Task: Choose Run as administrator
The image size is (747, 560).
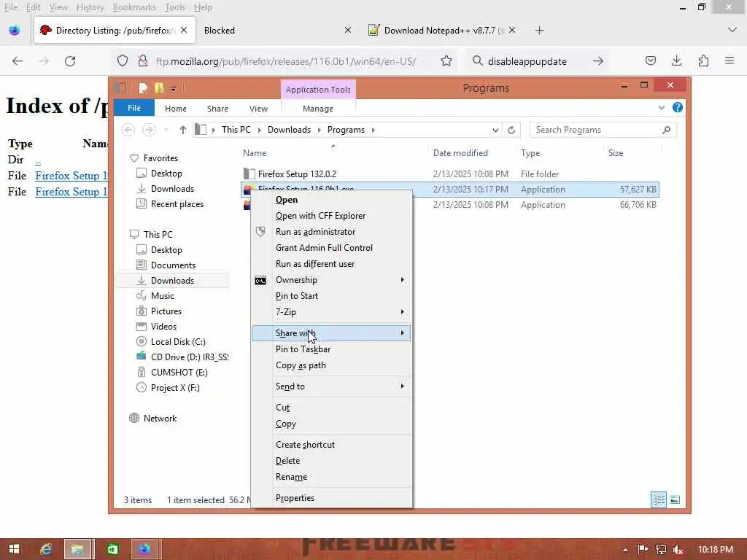Action: pos(331,232)
